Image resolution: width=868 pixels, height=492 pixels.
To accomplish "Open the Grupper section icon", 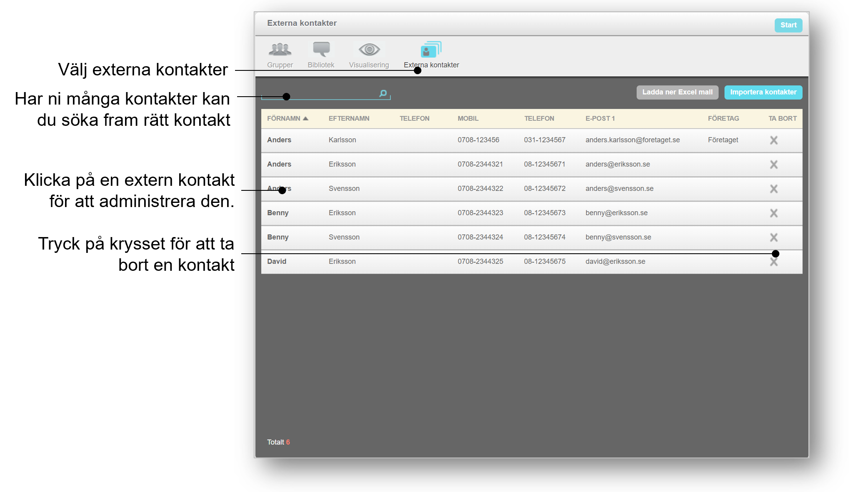I will [x=280, y=50].
